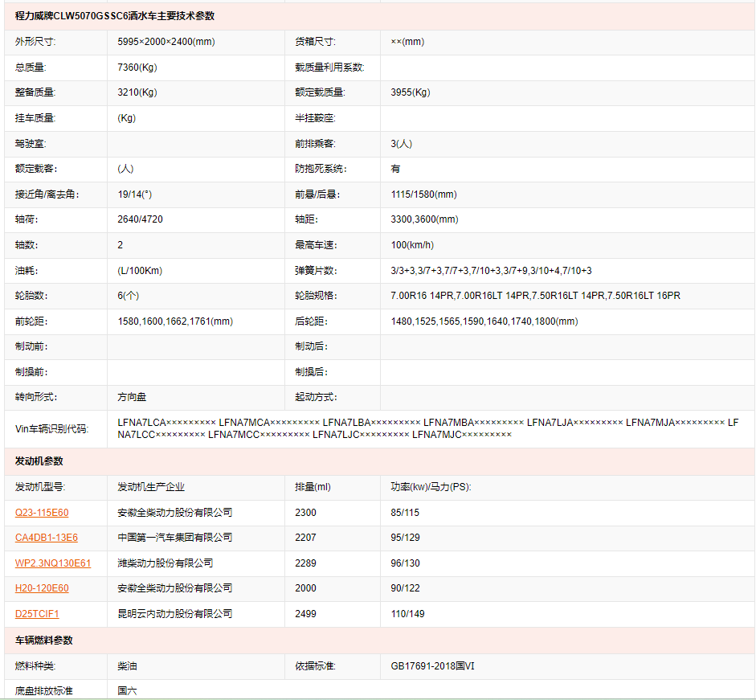Click the 发动机生产企业 column header
This screenshot has height=700, width=756.
pyautogui.click(x=151, y=487)
